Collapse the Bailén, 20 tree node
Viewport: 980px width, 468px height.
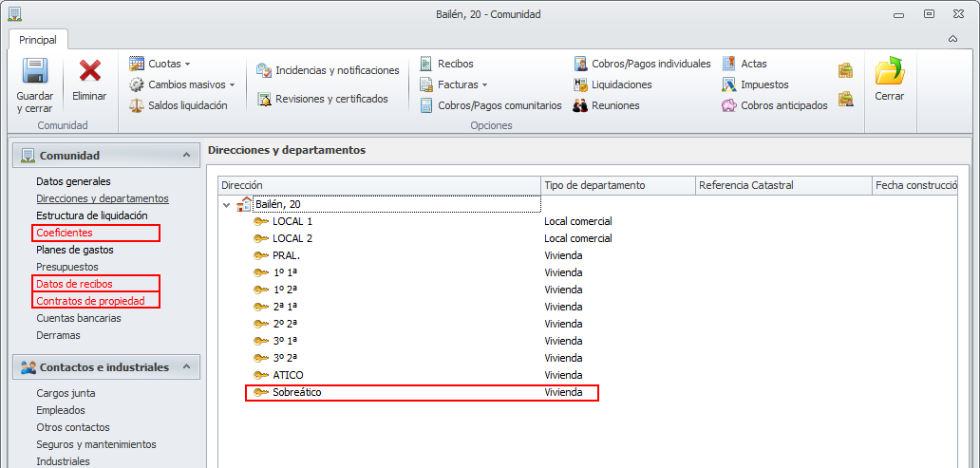pos(226,204)
